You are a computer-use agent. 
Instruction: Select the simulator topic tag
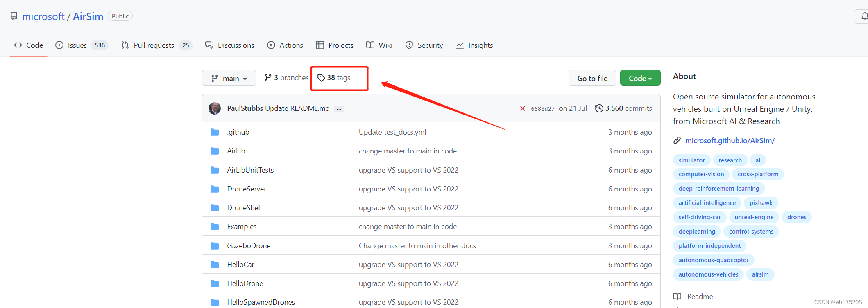click(x=691, y=160)
